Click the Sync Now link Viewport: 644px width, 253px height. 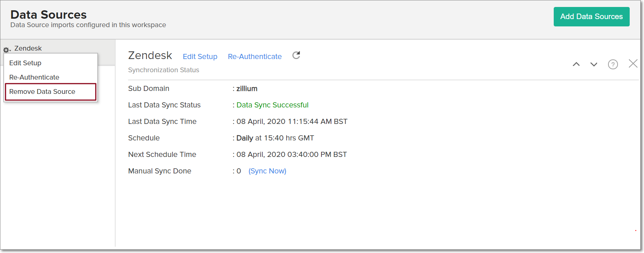click(267, 171)
